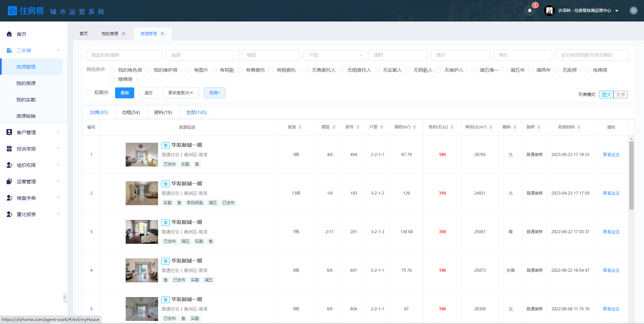Sort by 房号 column arrows
Viewport: 644px width, 324px height.
point(358,127)
